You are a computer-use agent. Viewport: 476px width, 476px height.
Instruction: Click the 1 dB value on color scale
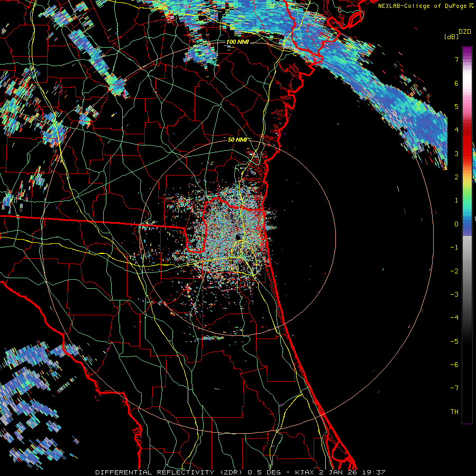point(456,200)
